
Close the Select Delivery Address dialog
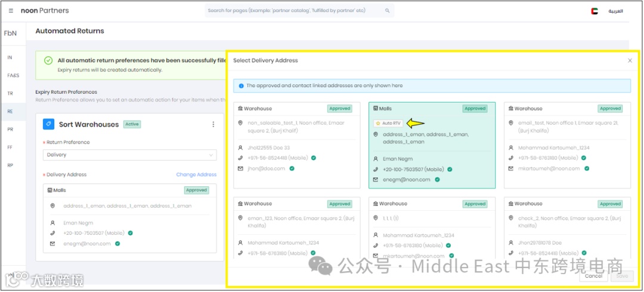tap(630, 60)
